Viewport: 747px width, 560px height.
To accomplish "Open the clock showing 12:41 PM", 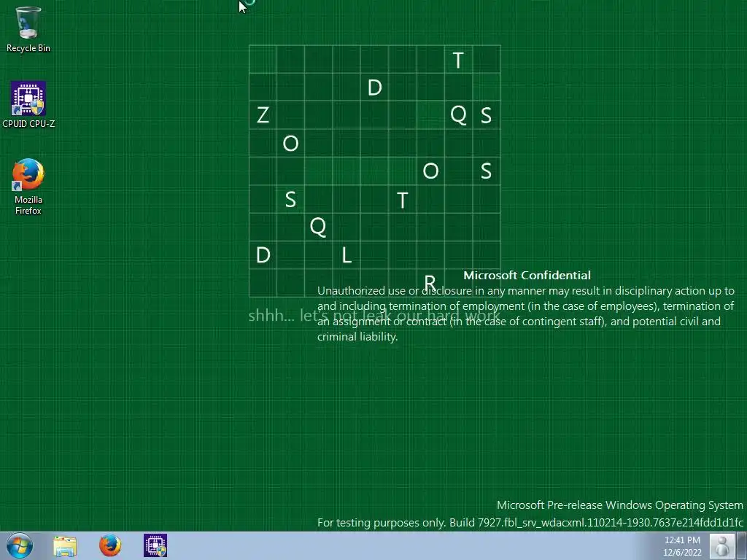I will tap(682, 540).
